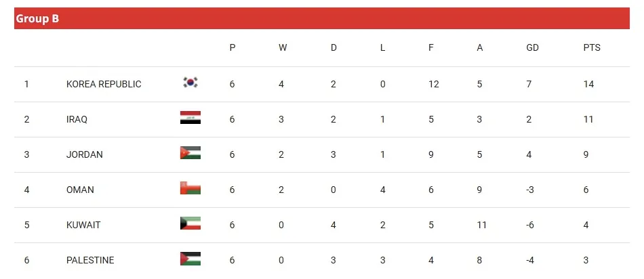Click Oman's goal difference of -3
The width and height of the screenshot is (644, 279).
pos(531,190)
